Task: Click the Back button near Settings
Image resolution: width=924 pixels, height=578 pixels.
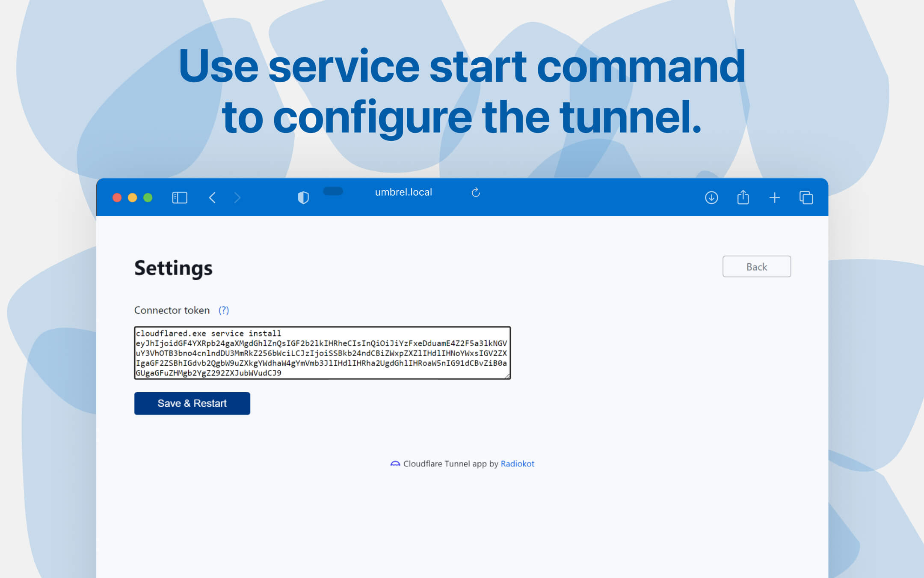Action: (756, 266)
